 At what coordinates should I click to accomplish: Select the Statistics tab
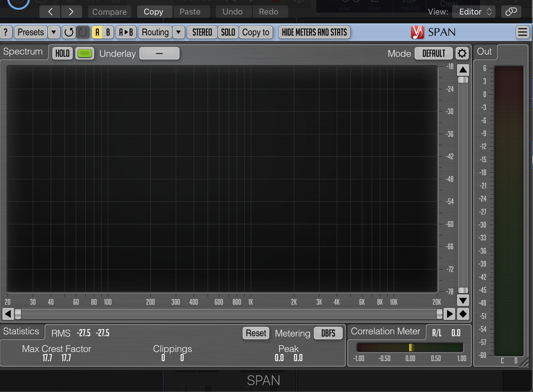[21, 331]
